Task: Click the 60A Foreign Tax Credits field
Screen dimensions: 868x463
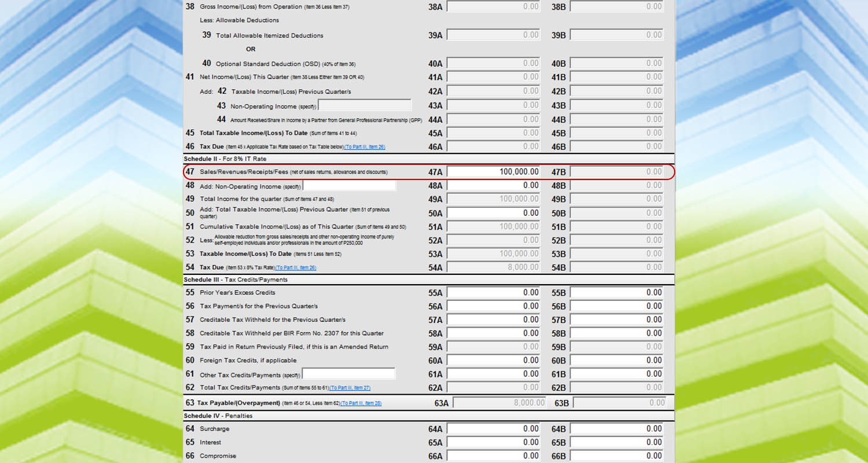Action: tap(494, 361)
